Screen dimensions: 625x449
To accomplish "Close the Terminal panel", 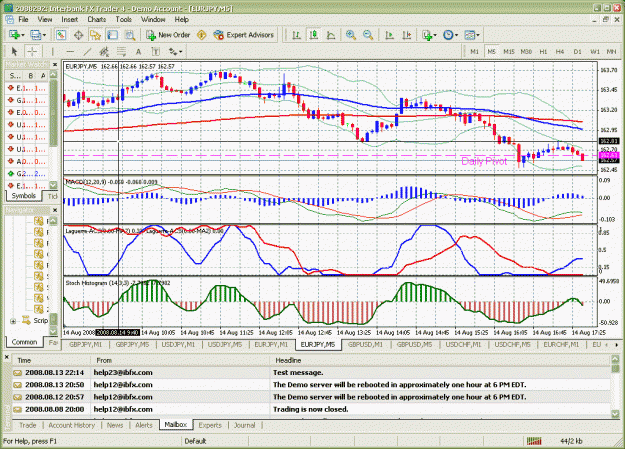I will (7, 357).
